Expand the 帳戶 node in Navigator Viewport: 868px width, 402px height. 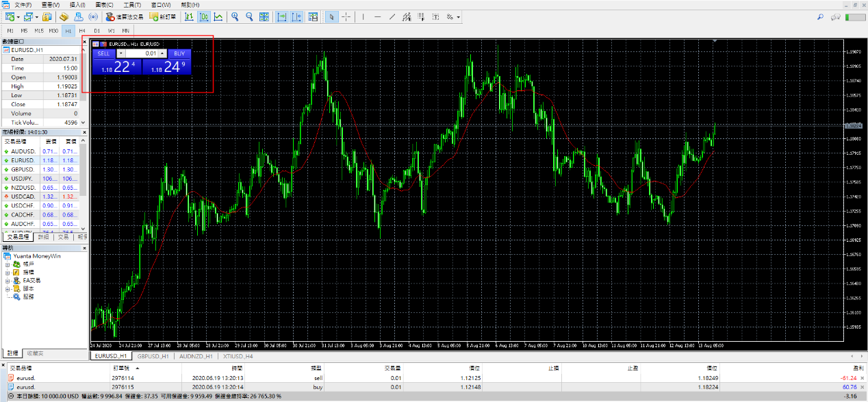point(7,264)
